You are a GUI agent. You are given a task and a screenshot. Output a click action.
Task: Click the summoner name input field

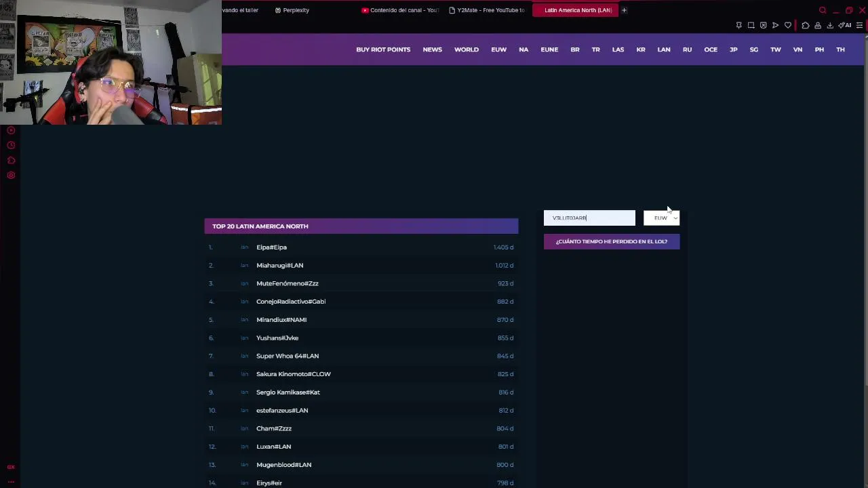(x=589, y=218)
